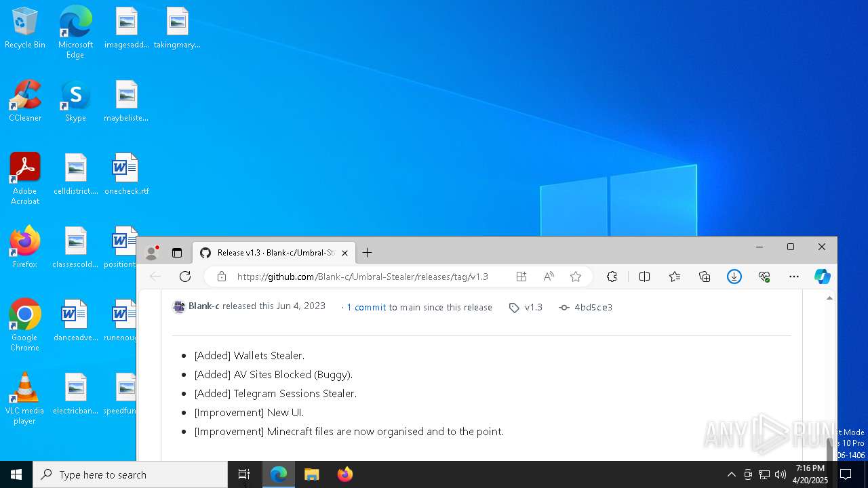
Task: Select the CCleaner desktop shortcut
Action: 25,101
